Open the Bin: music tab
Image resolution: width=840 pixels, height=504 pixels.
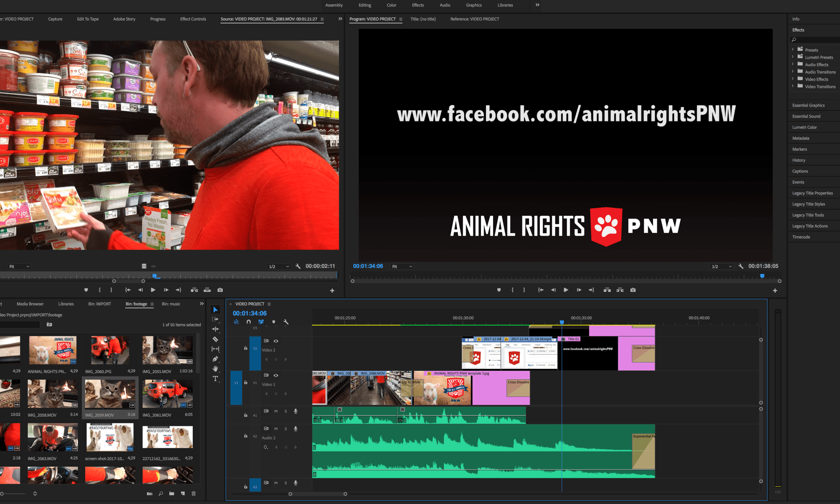(171, 304)
